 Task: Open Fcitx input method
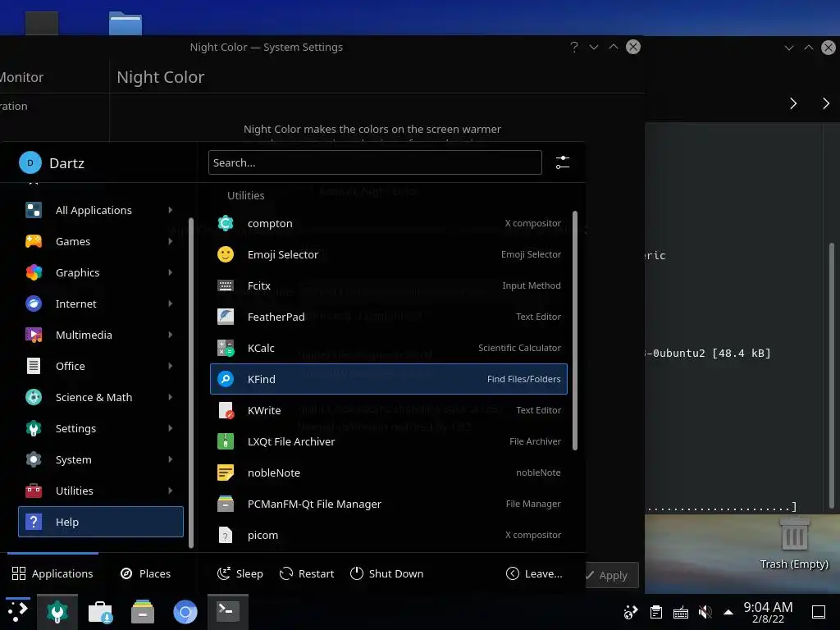[388, 285]
